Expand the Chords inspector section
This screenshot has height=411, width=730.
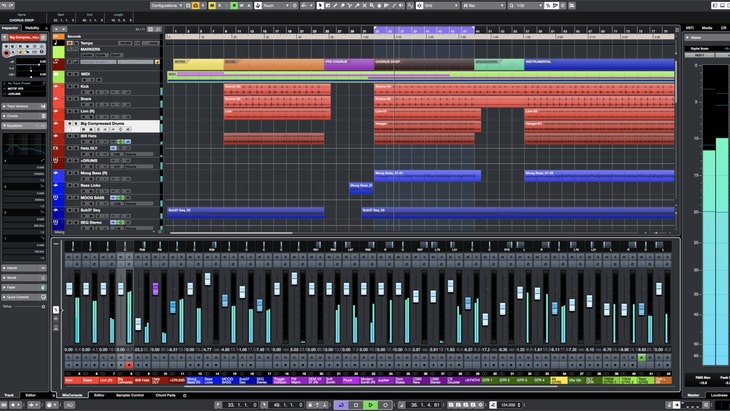(x=24, y=116)
